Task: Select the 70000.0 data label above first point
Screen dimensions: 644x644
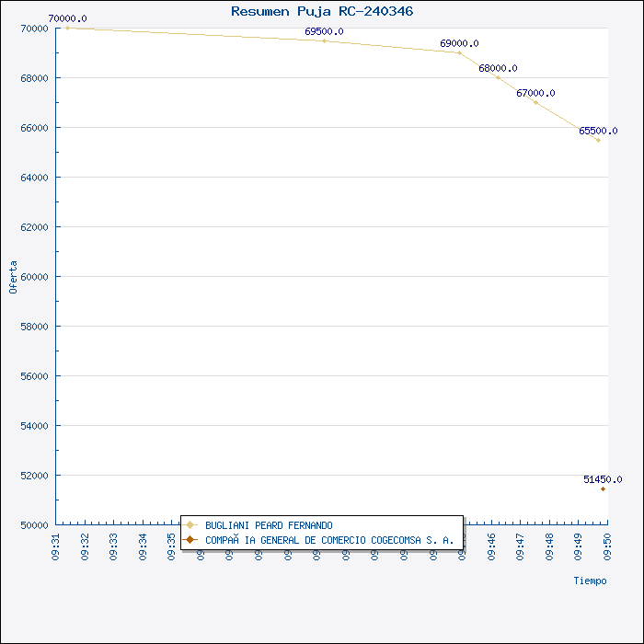Action: pyautogui.click(x=67, y=18)
